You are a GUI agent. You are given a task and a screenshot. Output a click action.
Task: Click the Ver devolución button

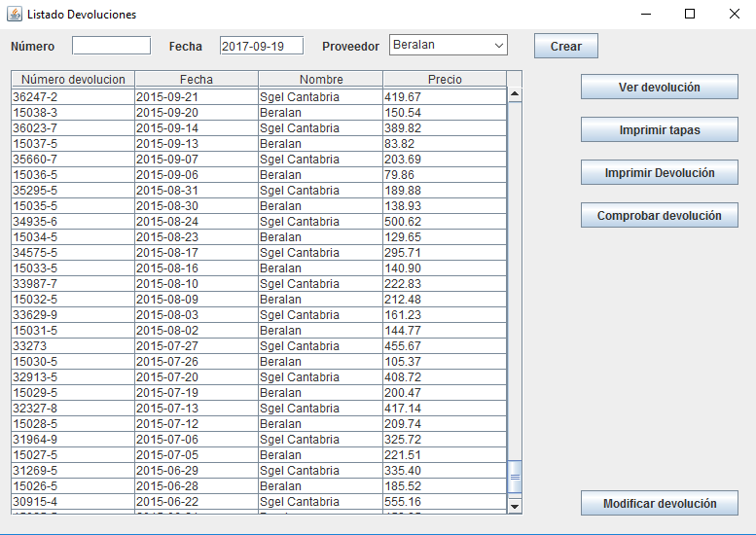[x=659, y=88]
